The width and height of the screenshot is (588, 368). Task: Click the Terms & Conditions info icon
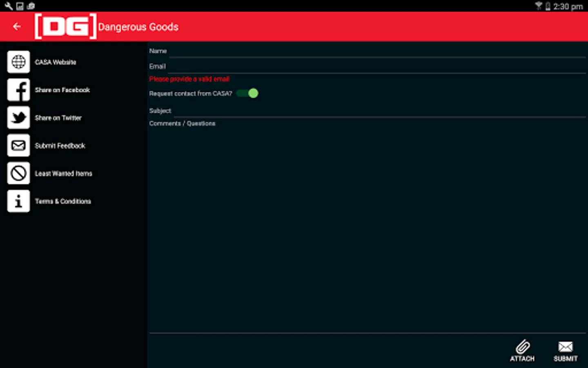(18, 201)
